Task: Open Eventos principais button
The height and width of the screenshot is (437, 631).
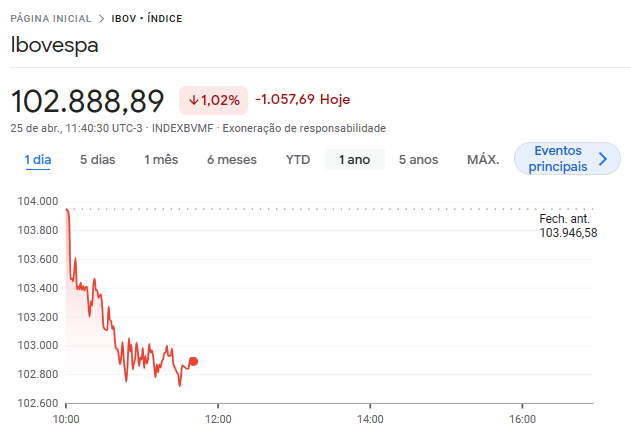Action: click(x=560, y=159)
